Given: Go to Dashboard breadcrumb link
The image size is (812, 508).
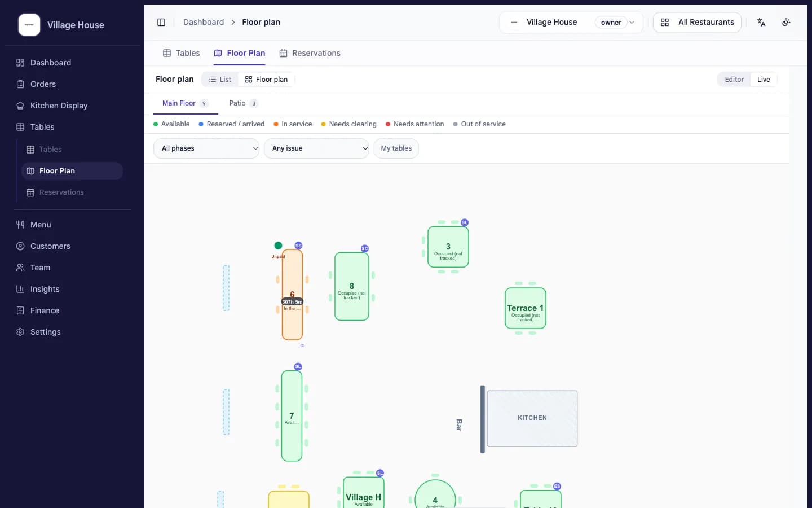Looking at the screenshot, I should tap(204, 22).
